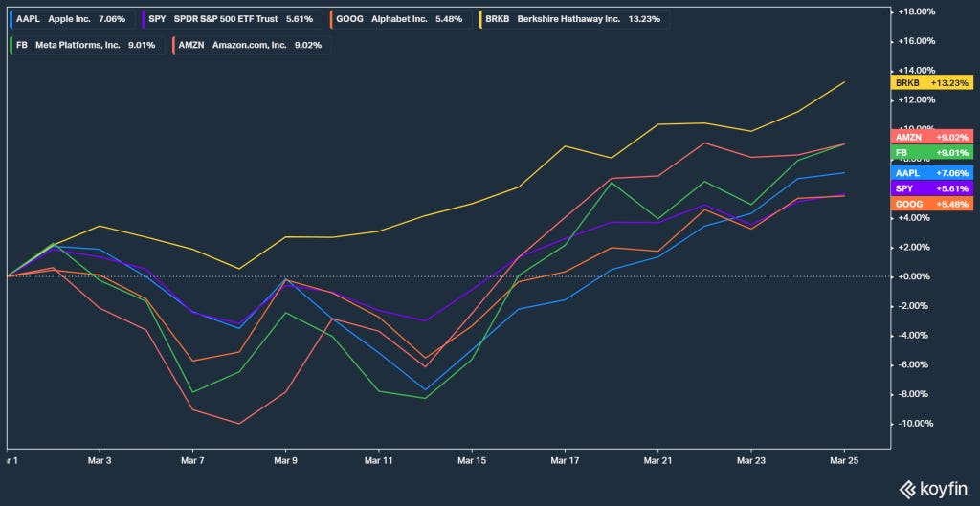Click the Mar 15 date label

tap(472, 460)
